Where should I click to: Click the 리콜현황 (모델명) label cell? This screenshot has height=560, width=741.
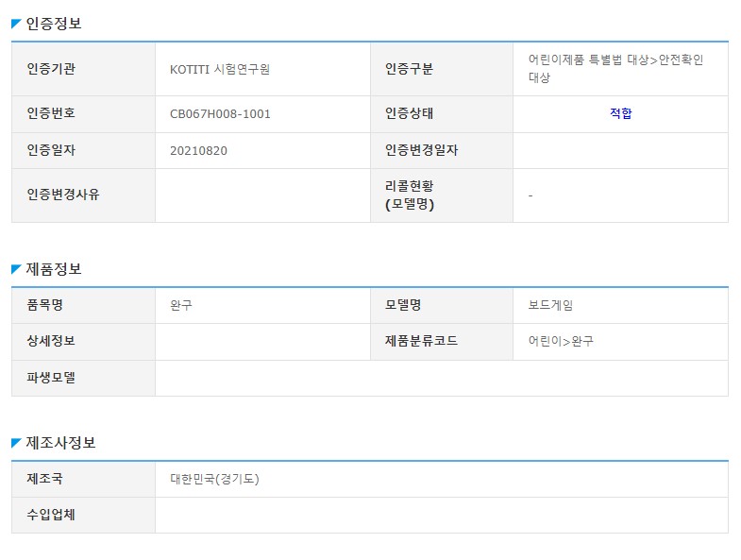[415, 195]
